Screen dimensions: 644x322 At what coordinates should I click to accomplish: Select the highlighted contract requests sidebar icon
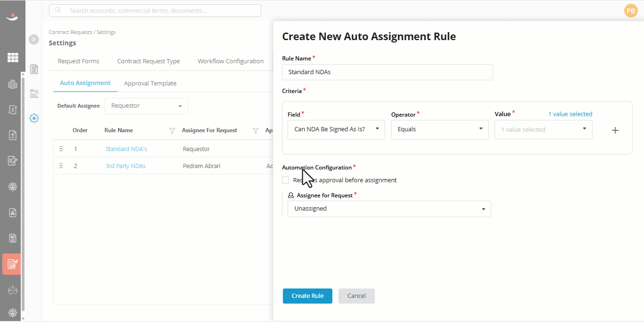12,264
